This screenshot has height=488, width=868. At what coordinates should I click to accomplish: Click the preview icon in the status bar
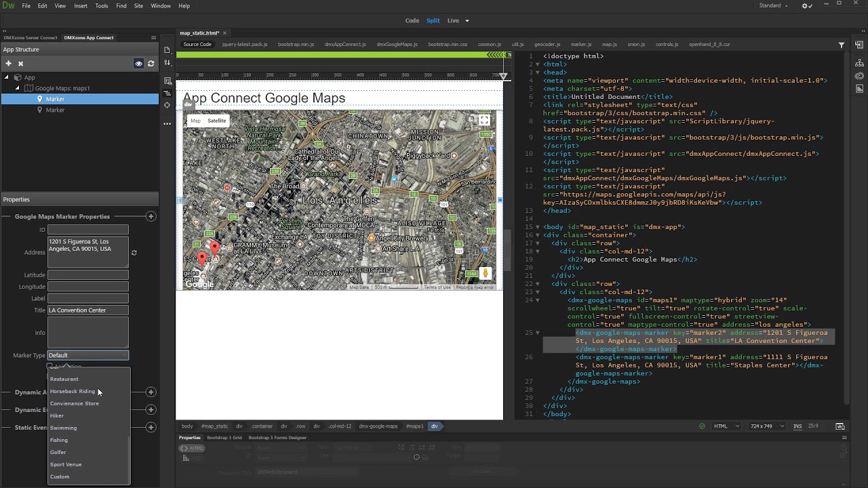pyautogui.click(x=840, y=426)
